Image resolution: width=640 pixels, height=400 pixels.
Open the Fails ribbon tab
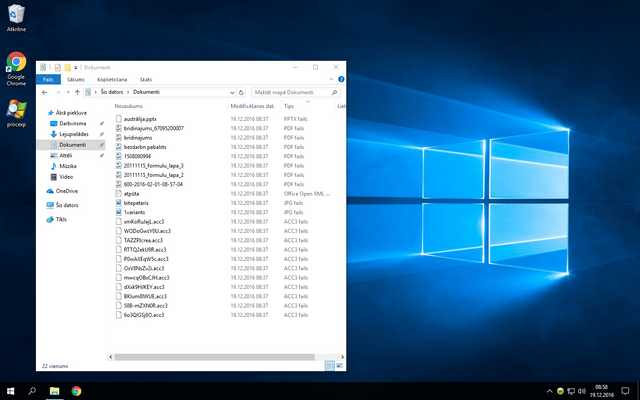tap(48, 79)
